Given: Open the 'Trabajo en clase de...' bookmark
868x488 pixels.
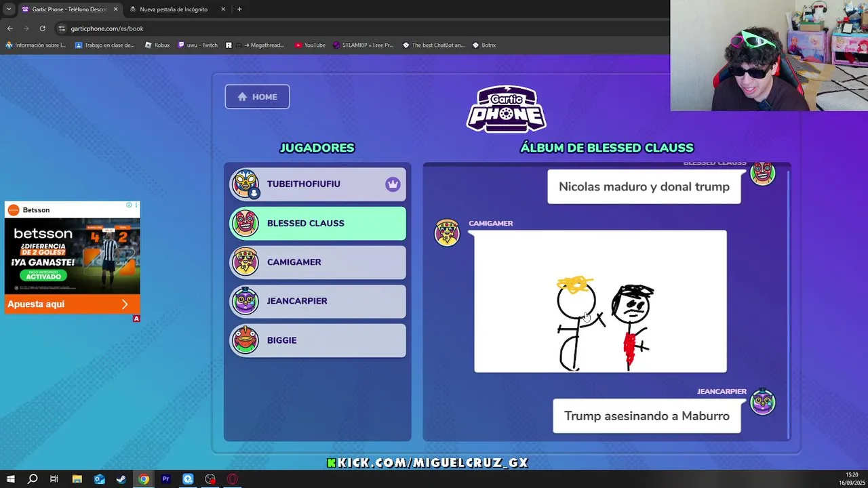Looking at the screenshot, I should coord(104,45).
